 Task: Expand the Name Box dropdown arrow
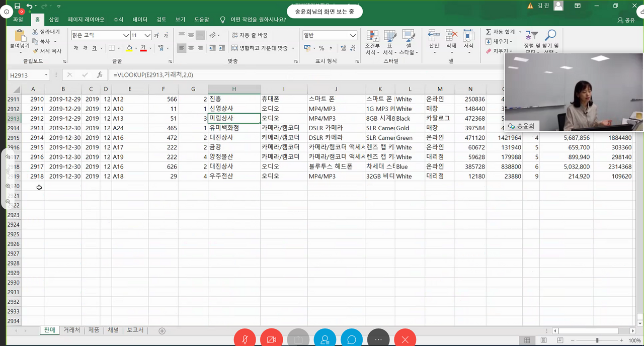coord(46,75)
